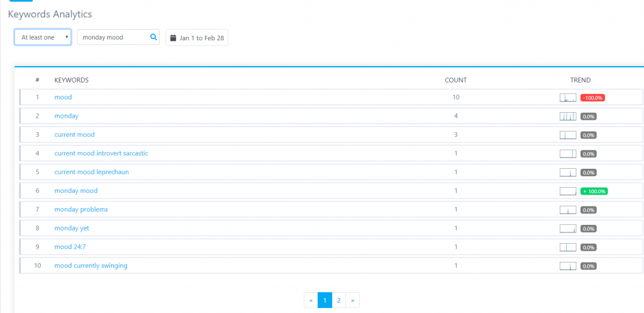Click the next page arrow »
This screenshot has width=644, height=313.
352,300
